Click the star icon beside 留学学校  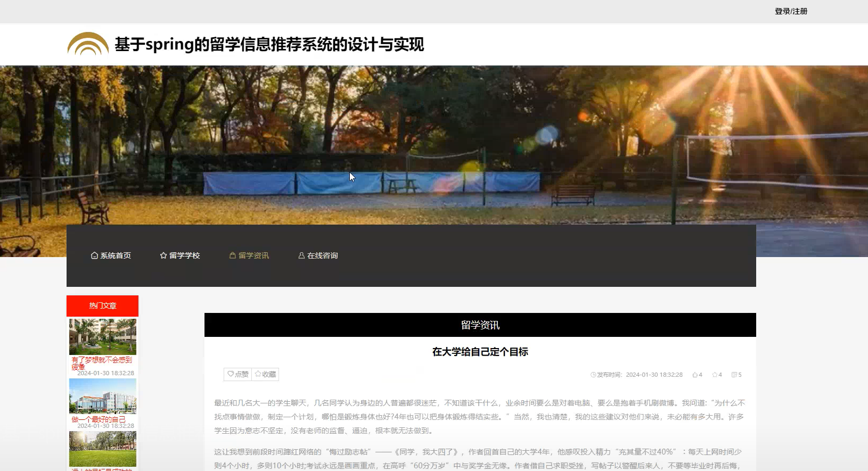click(163, 255)
